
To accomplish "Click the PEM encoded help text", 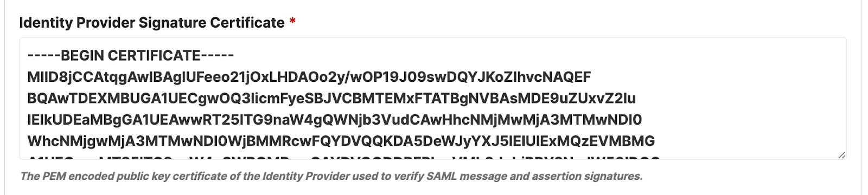I will point(331,176).
